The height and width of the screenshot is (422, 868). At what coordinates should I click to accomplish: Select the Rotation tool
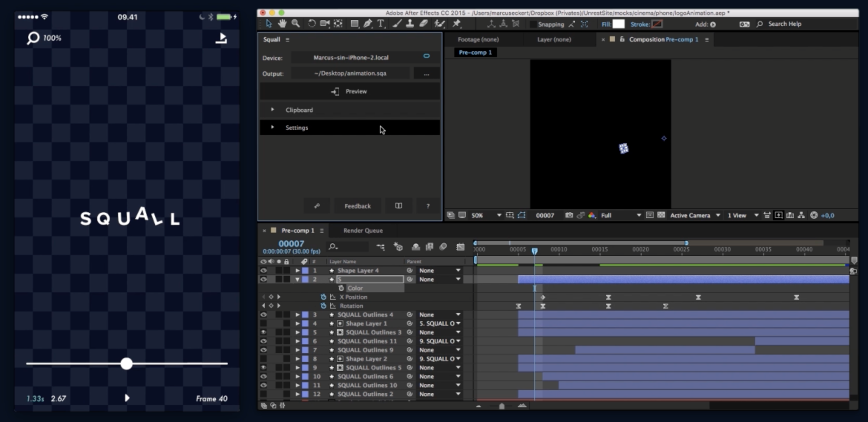[x=312, y=24]
